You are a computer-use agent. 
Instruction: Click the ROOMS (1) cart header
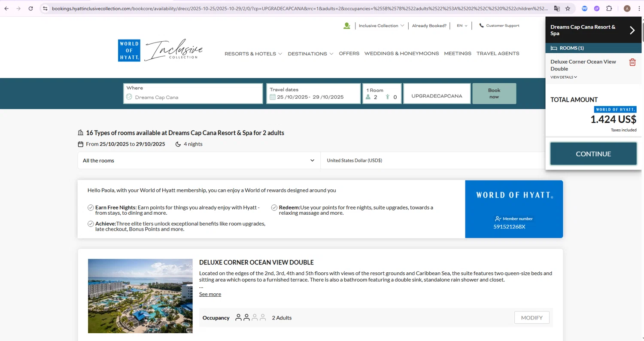click(x=593, y=48)
